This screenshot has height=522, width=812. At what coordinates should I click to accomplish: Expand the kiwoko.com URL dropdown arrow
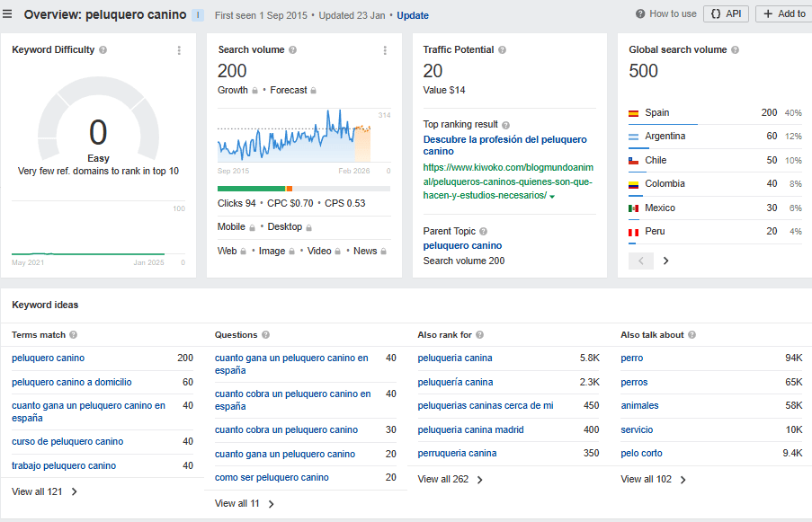tap(552, 197)
